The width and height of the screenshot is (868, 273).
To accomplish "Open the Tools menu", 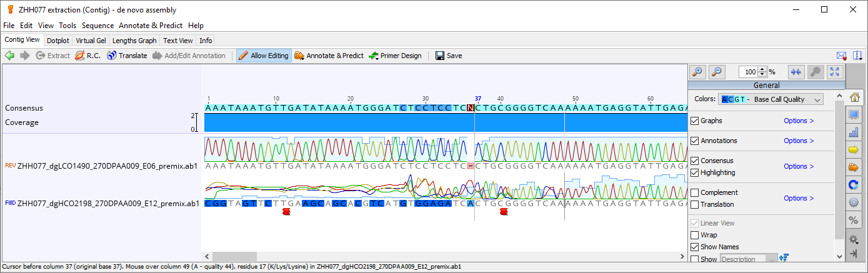I will click(67, 26).
